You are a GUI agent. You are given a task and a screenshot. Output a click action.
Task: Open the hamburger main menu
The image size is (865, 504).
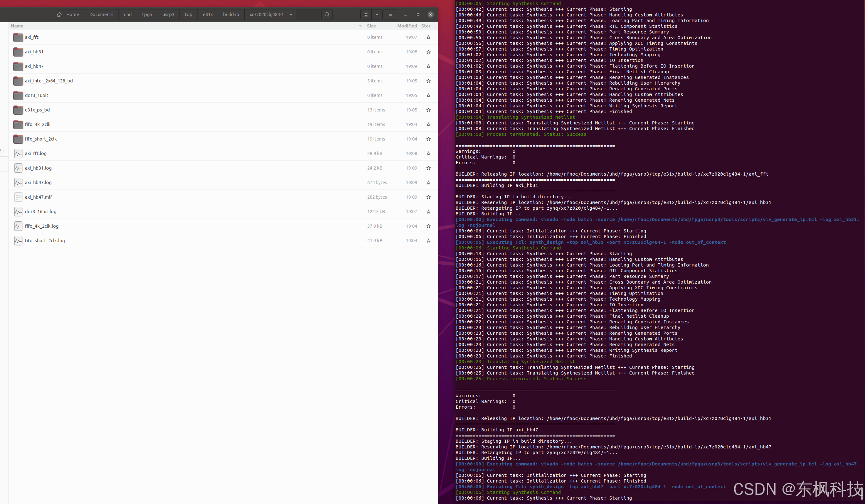pos(390,15)
